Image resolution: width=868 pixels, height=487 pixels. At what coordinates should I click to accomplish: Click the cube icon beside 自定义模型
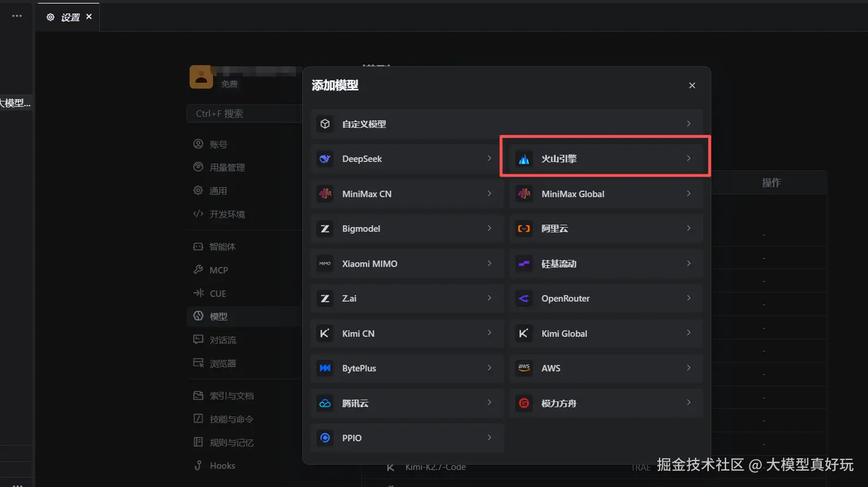325,124
